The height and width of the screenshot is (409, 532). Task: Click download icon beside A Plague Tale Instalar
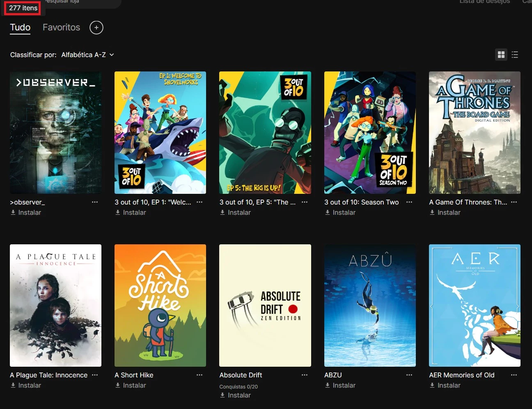[x=13, y=385]
